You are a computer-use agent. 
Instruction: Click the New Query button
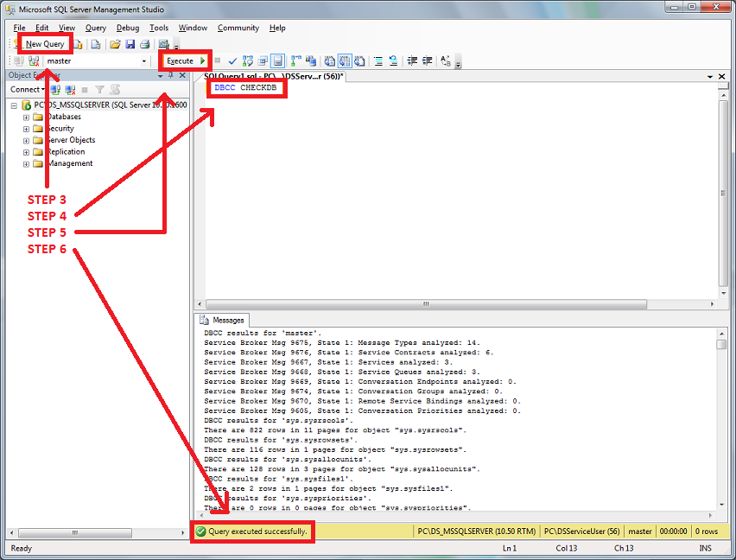pos(44,44)
